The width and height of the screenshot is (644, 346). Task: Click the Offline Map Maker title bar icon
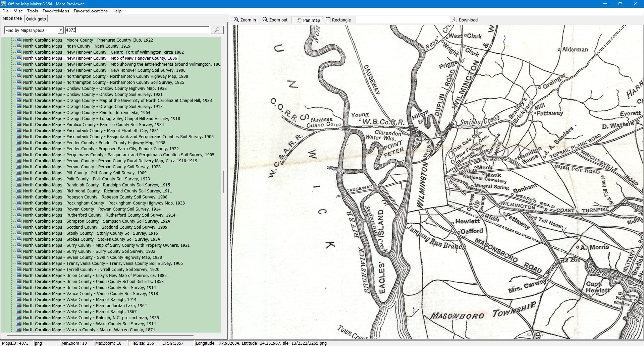click(3, 4)
